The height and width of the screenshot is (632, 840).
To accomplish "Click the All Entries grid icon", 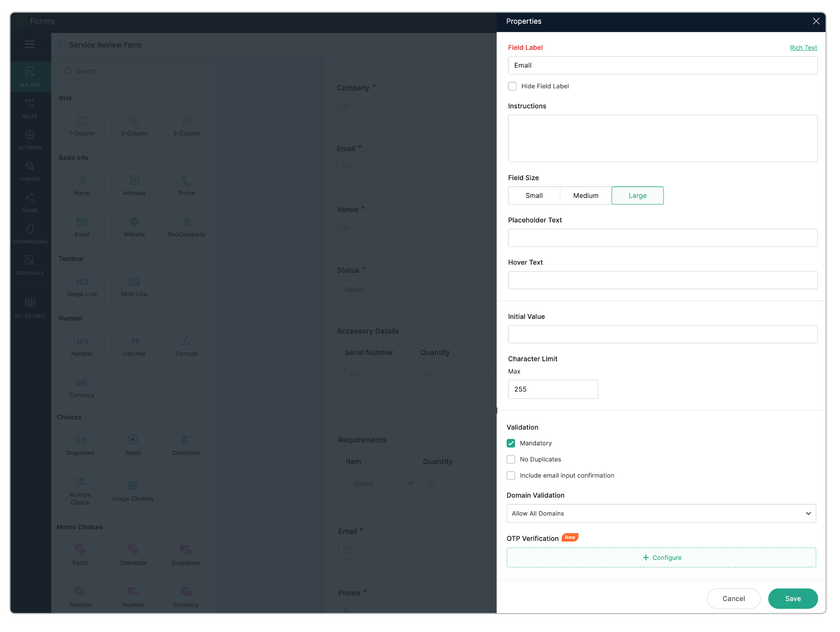I will 30,303.
